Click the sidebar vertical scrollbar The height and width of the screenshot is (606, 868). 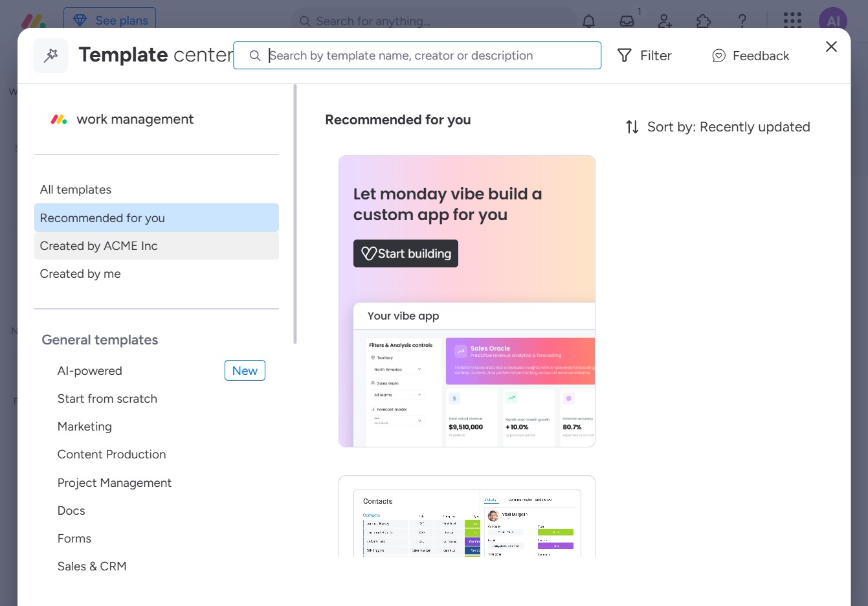pos(295,214)
